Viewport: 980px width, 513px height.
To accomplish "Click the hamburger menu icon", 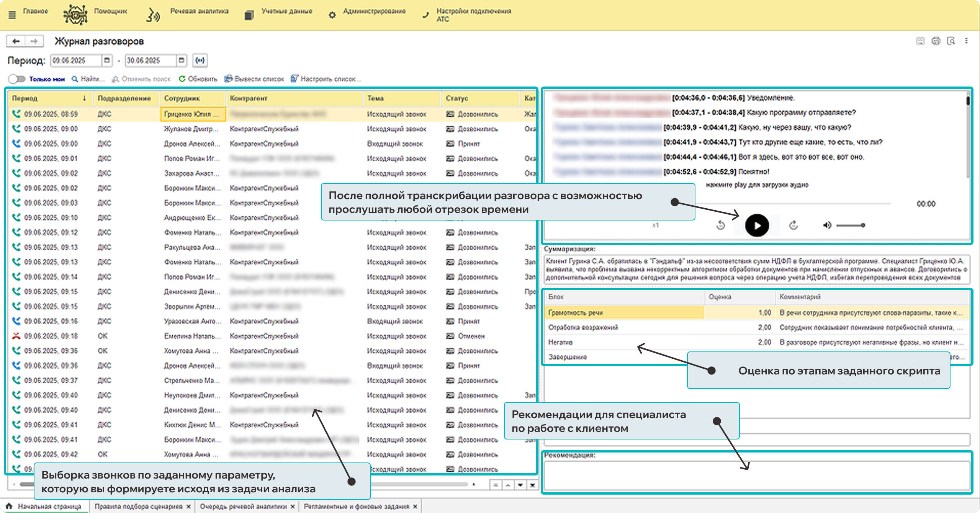I will 12,15.
